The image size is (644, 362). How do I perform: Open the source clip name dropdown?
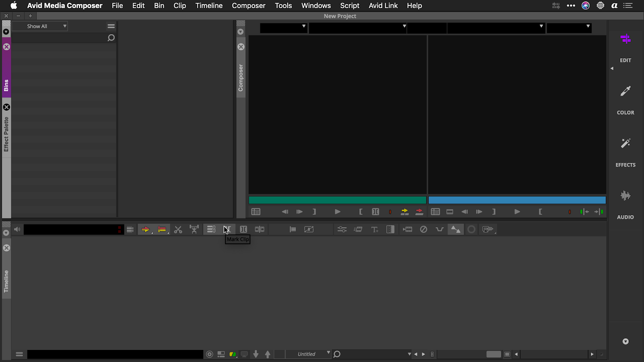tap(358, 28)
